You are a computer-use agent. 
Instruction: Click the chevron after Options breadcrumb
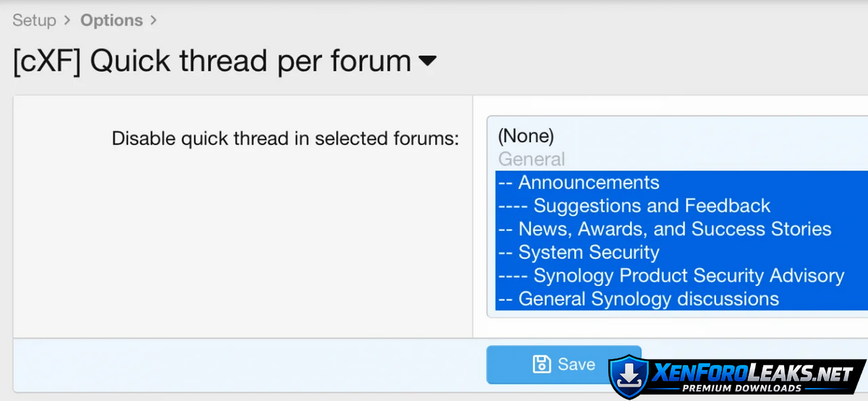click(153, 20)
